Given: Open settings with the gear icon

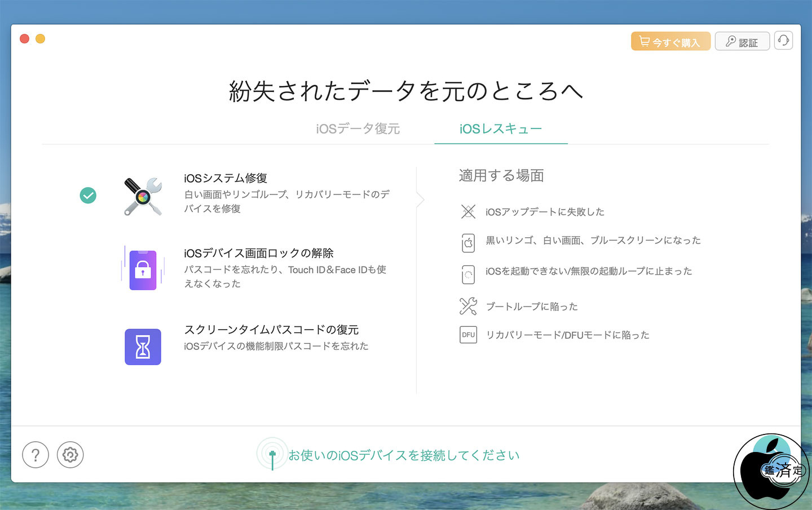Looking at the screenshot, I should pos(70,455).
